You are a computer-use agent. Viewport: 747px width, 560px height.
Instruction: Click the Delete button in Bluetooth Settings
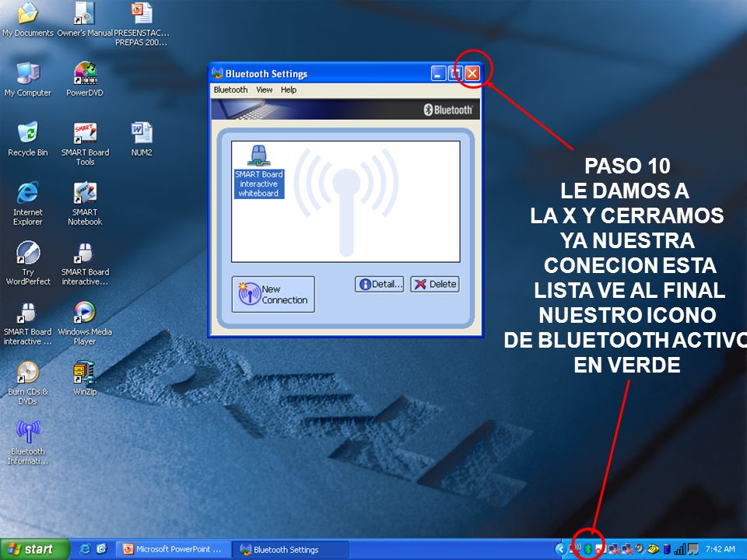(x=435, y=285)
